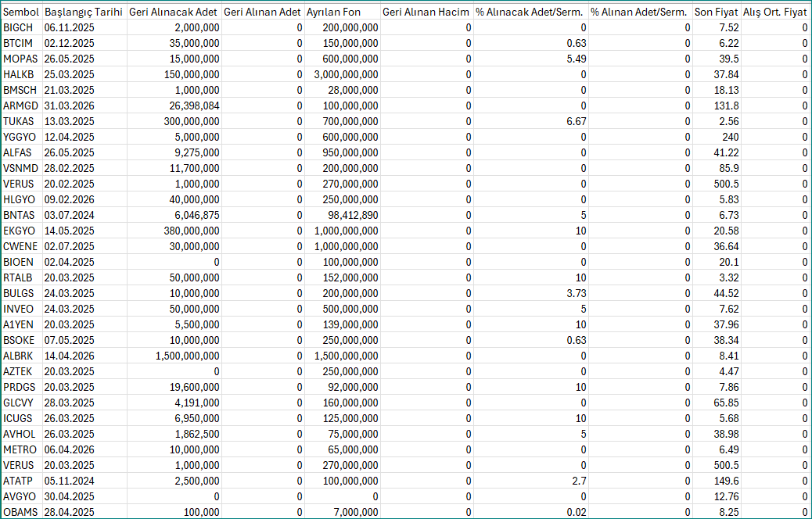Select the BULGS symbol cell

click(21, 293)
